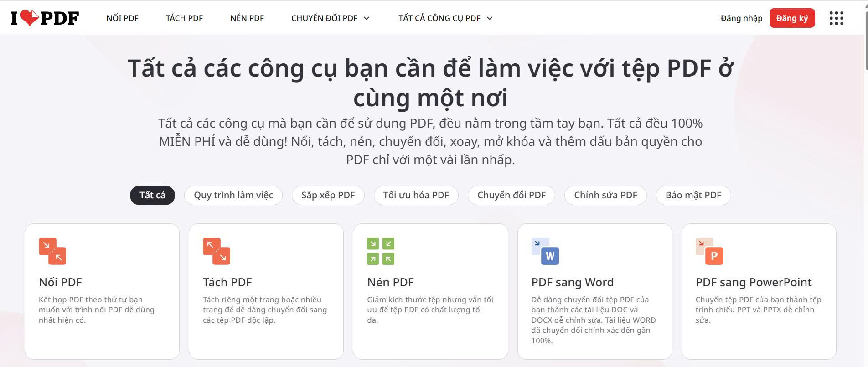Screen dimensions: 868x367
Task: Click description 'Kết hợp PDF theo thứ tự bạn'
Action: pyautogui.click(x=91, y=300)
